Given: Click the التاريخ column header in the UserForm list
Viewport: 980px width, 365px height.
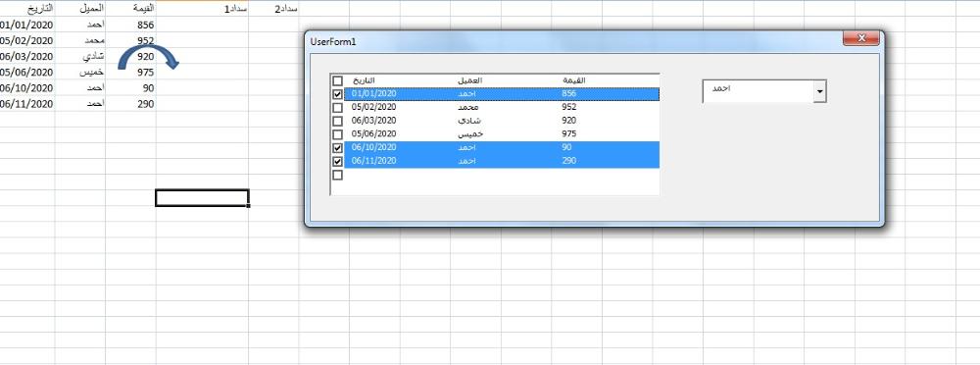Looking at the screenshot, I should (x=365, y=80).
